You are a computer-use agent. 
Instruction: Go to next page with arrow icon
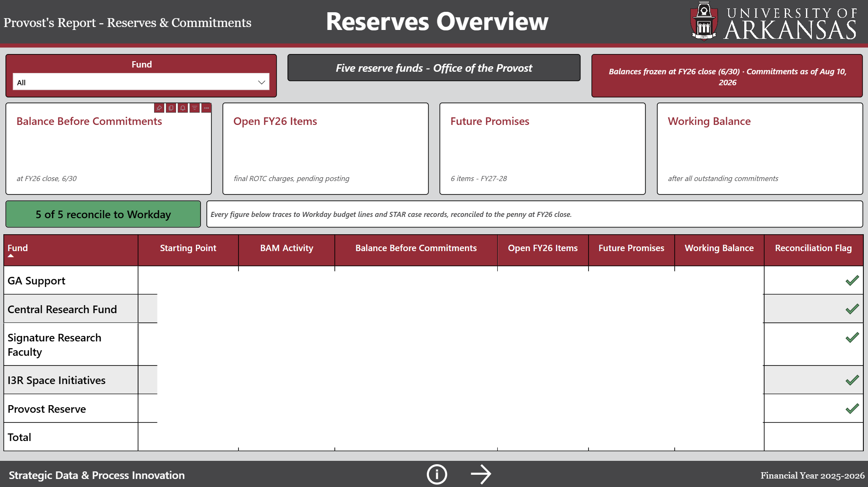point(481,474)
